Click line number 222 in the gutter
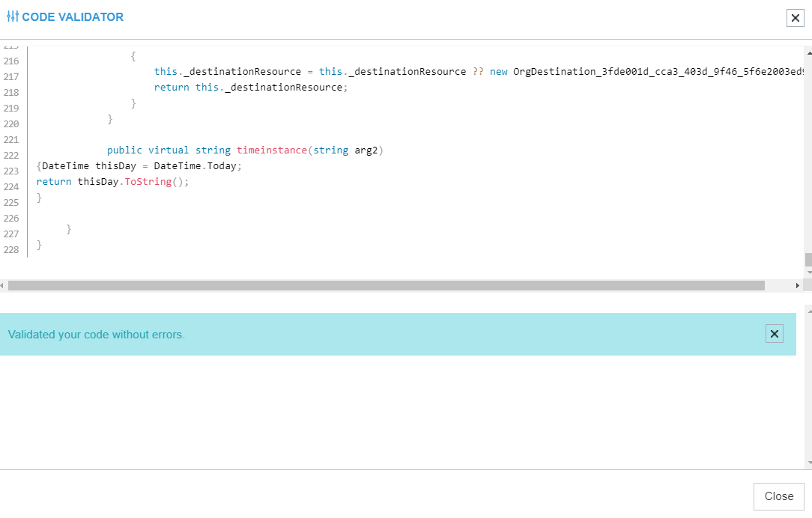Screen dimensions: 812x518 pos(10,156)
